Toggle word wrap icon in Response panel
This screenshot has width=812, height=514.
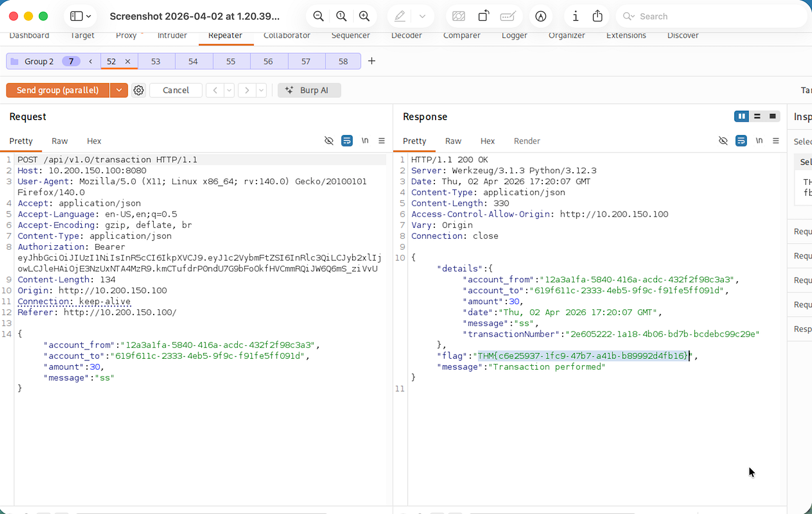tap(741, 141)
